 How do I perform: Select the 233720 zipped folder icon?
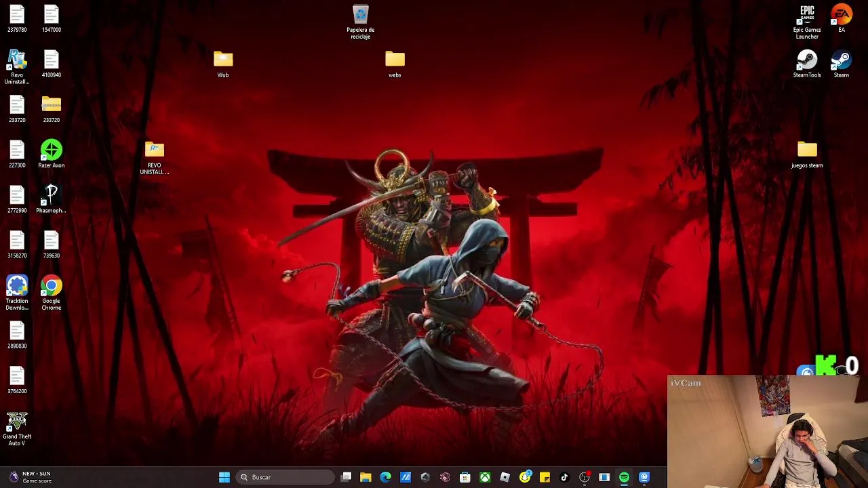tap(52, 109)
